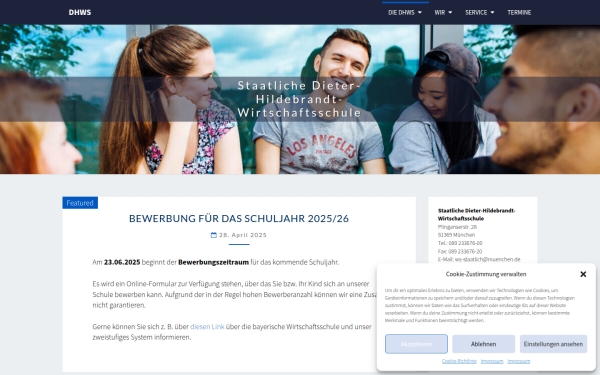This screenshot has width=600, height=375.
Task: Click the calendar icon beside the post date
Action: tap(214, 235)
